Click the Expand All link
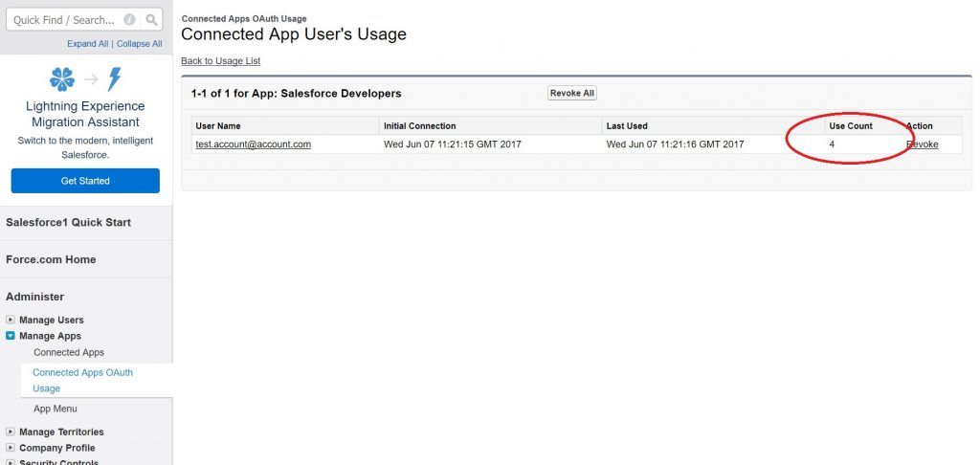Image resolution: width=980 pixels, height=465 pixels. 87,44
